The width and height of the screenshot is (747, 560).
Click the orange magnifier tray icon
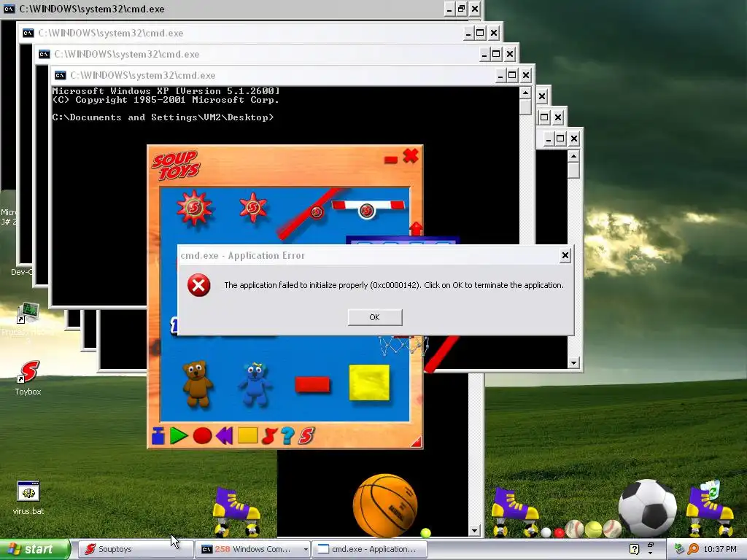click(x=693, y=550)
